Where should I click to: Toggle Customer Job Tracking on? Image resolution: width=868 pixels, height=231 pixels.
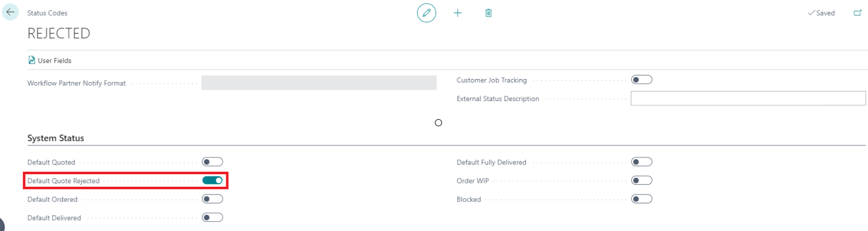coord(642,80)
